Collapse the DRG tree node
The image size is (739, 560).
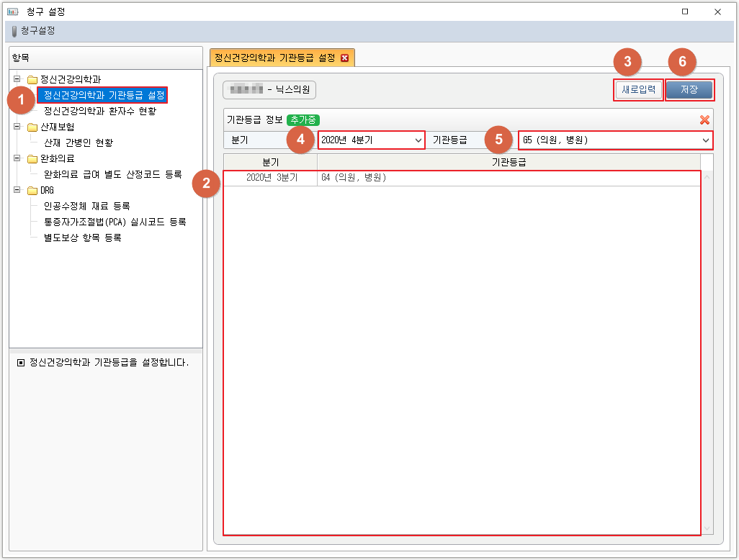18,191
